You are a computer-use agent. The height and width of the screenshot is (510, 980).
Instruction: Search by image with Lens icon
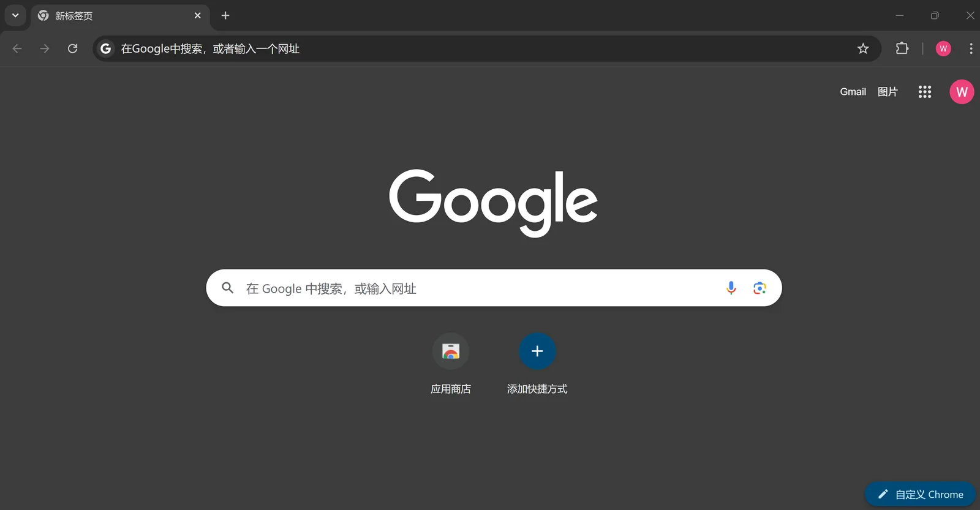(x=759, y=288)
